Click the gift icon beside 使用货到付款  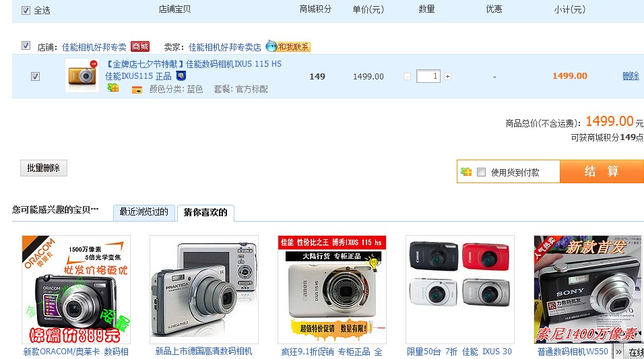pos(466,172)
